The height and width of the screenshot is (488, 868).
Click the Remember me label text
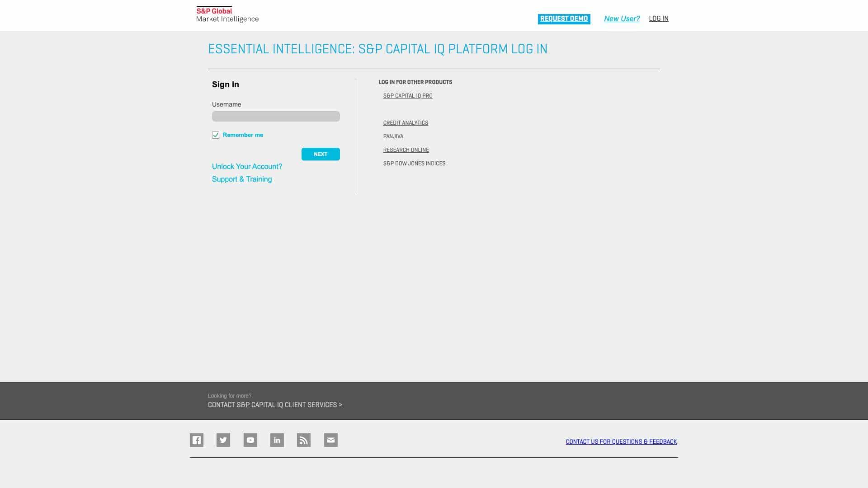pos(243,135)
